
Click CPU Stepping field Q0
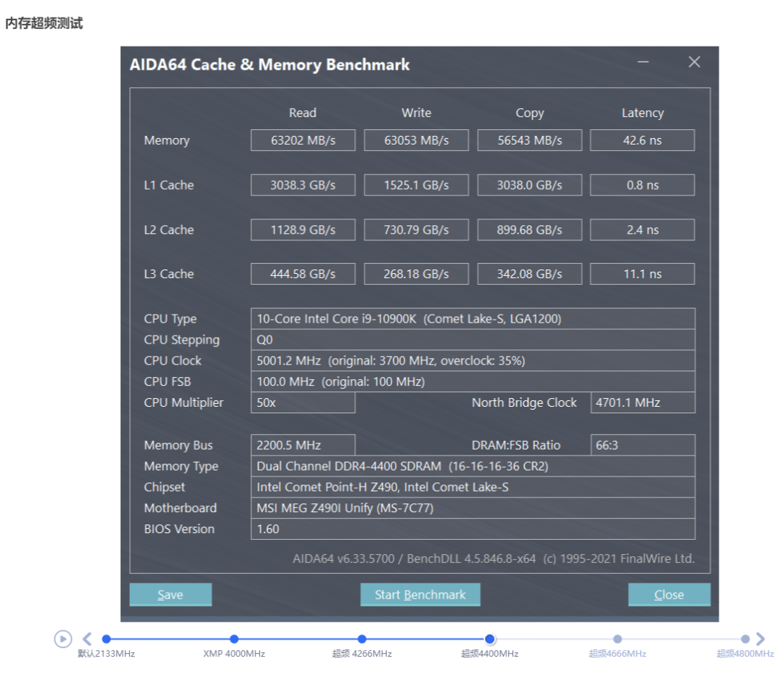[x=473, y=340]
